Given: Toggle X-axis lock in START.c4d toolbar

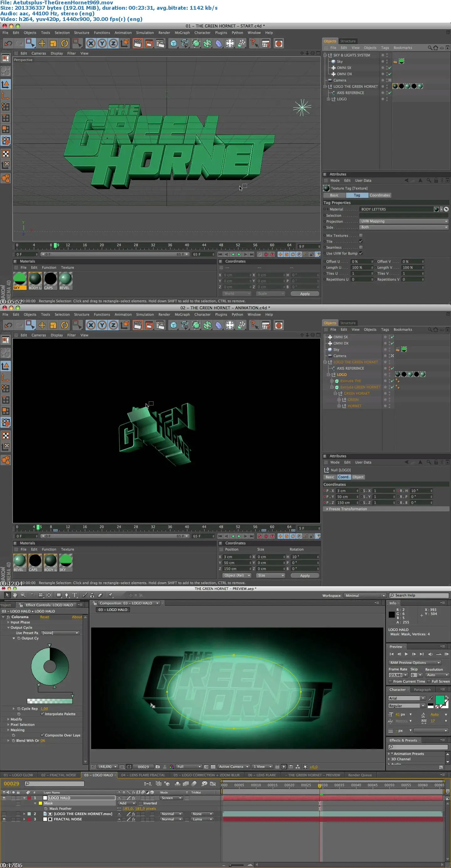Looking at the screenshot, I should click(x=91, y=44).
